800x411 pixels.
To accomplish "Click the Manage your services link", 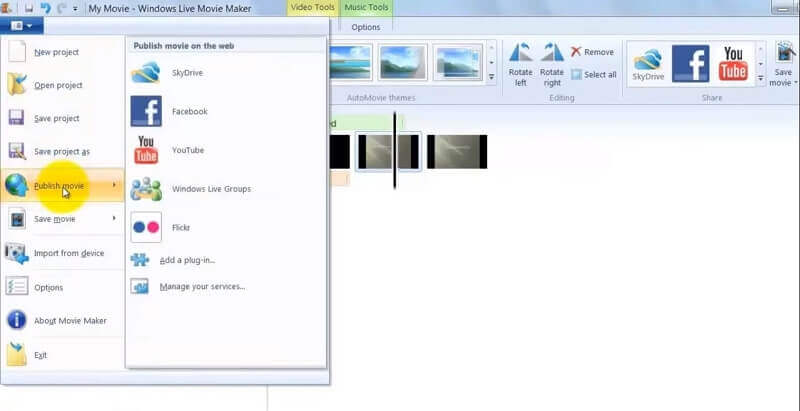I will 203,287.
